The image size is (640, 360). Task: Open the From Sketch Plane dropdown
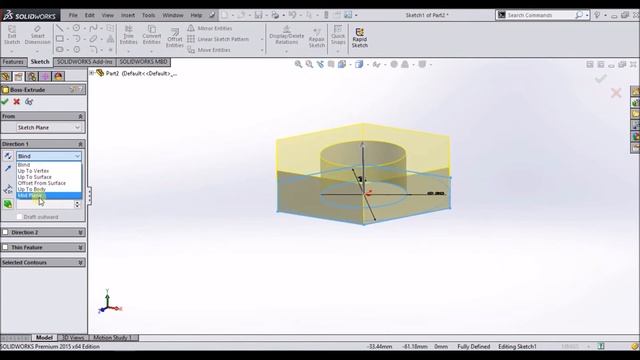coord(49,127)
